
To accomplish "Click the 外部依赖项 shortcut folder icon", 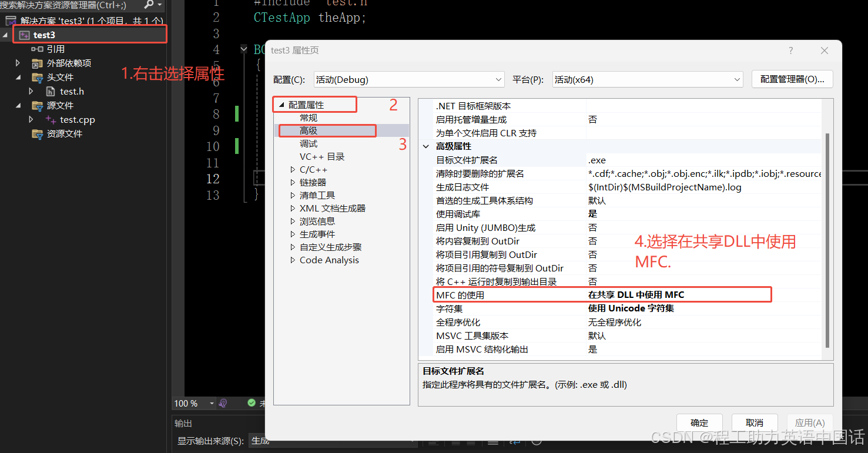I will point(36,63).
